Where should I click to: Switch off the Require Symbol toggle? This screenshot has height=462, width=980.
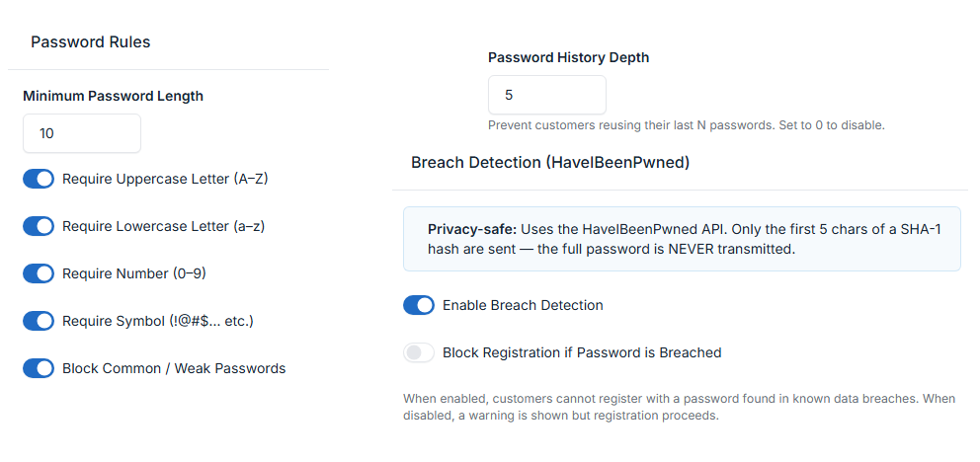pos(39,321)
